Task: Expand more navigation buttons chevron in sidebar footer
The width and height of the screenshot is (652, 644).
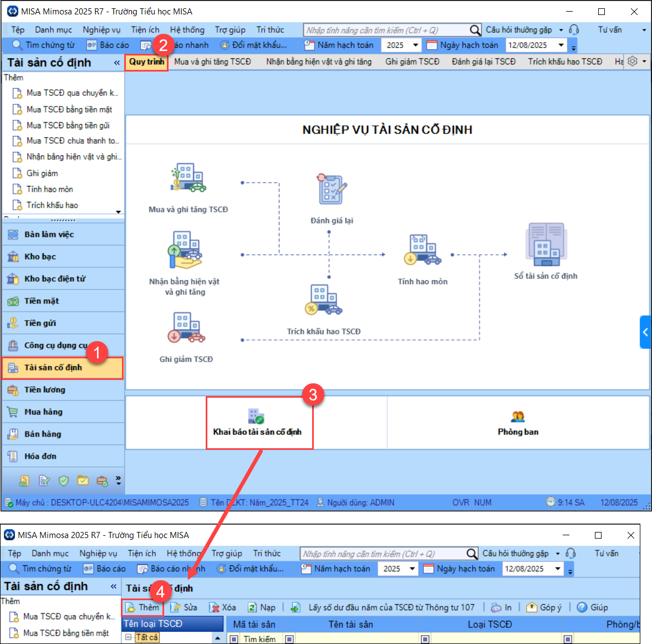Action: 119,480
